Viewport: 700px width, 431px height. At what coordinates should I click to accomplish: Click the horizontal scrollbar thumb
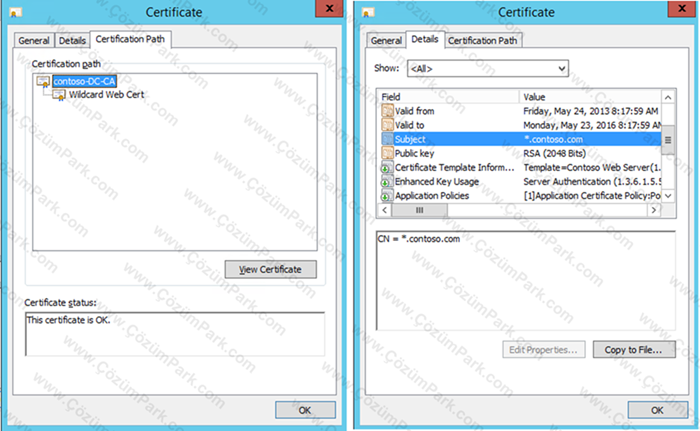(x=420, y=210)
